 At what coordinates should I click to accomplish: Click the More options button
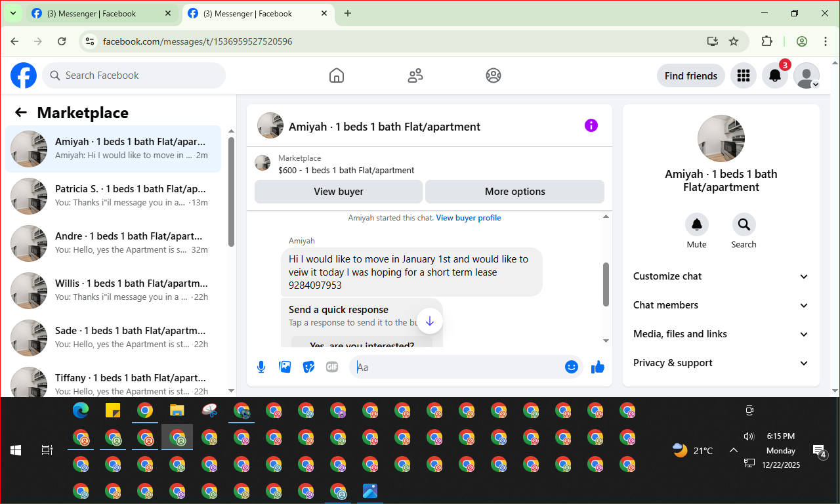[515, 192]
